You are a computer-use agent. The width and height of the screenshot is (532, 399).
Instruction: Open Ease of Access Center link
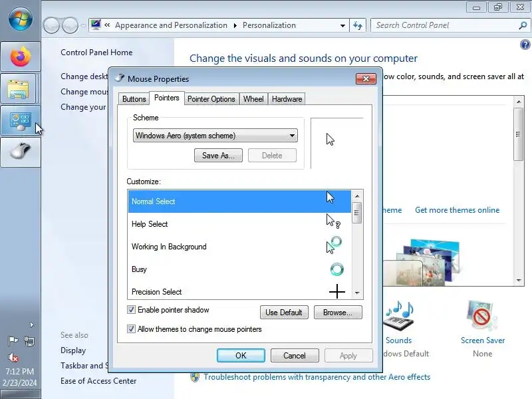98,381
